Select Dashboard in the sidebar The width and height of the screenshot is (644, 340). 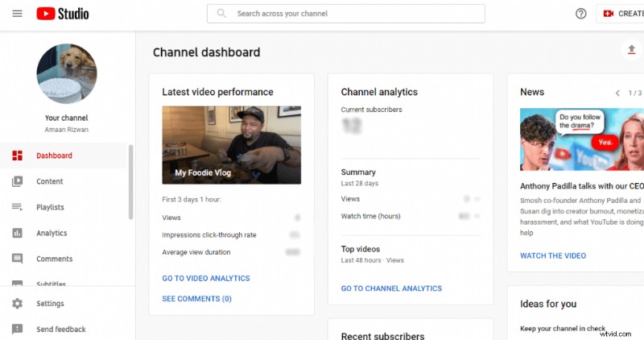(x=64, y=155)
